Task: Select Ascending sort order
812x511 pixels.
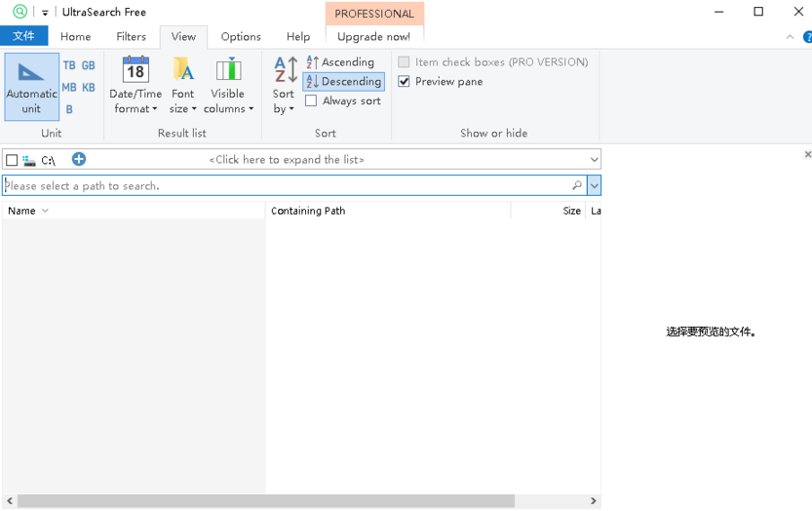Action: [339, 62]
